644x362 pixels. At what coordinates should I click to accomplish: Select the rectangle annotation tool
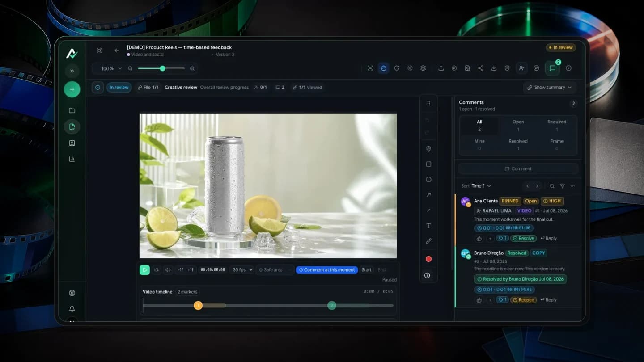(x=428, y=164)
